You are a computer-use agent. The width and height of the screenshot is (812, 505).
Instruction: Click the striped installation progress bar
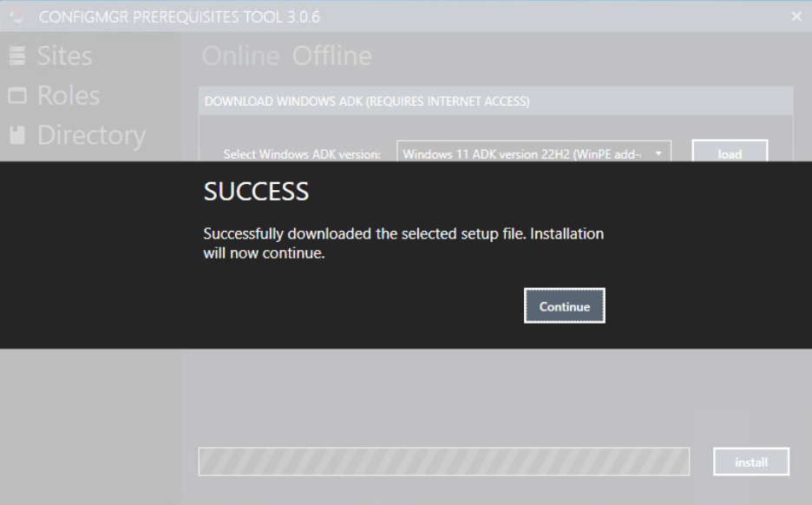point(444,461)
